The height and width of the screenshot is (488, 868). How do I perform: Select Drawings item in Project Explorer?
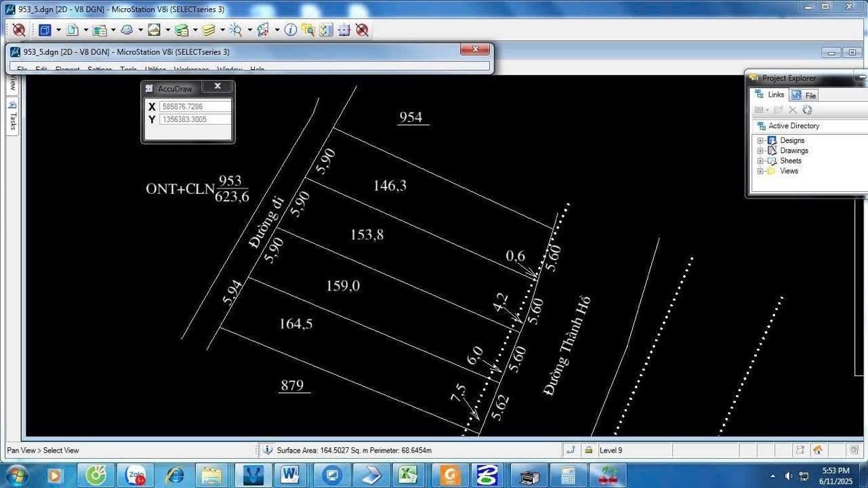(793, 150)
